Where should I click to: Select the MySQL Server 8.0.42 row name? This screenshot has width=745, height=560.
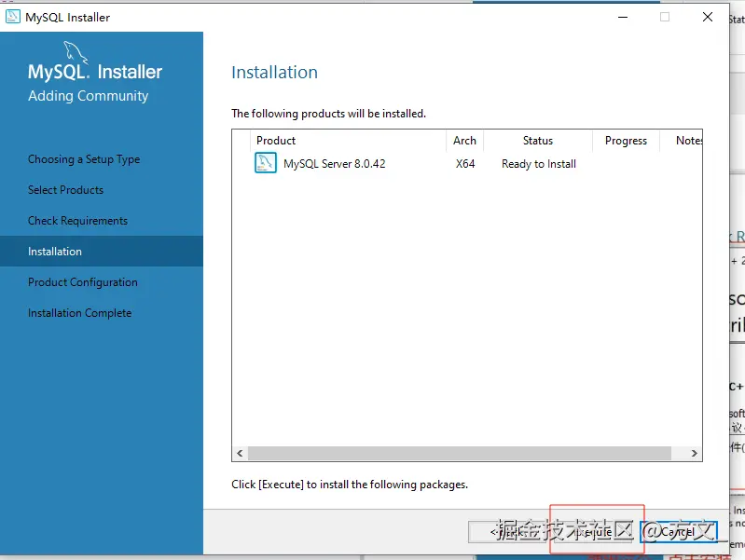tap(335, 163)
